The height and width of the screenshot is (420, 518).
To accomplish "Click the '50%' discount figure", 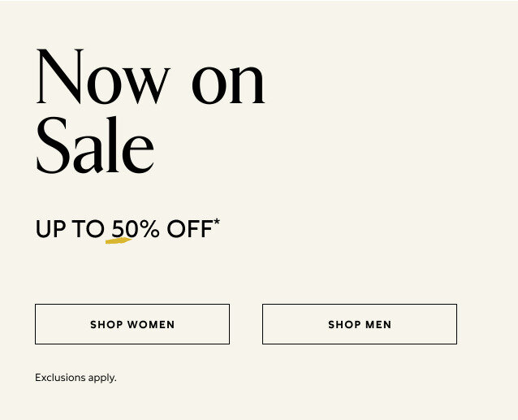I will point(136,230).
